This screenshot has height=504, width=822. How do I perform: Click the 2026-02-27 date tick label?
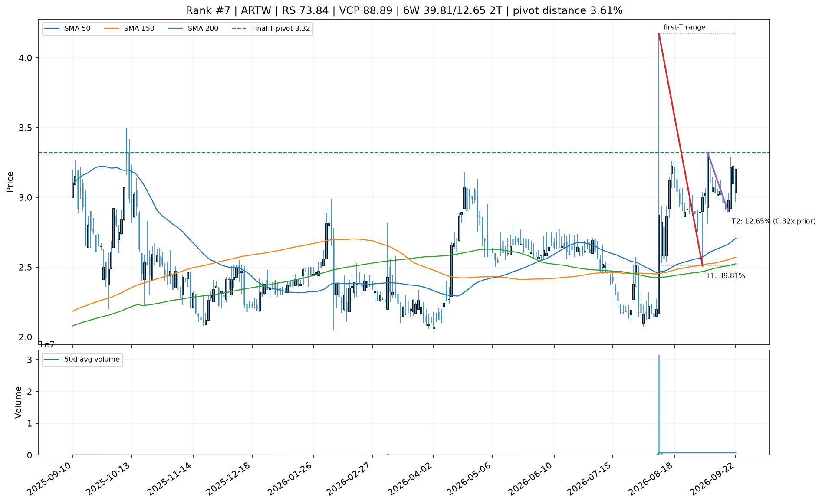pos(349,478)
